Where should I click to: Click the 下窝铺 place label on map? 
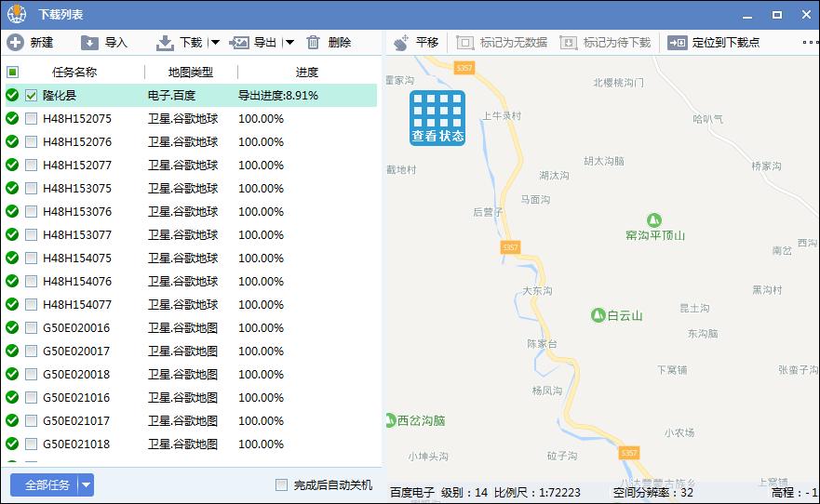point(672,370)
